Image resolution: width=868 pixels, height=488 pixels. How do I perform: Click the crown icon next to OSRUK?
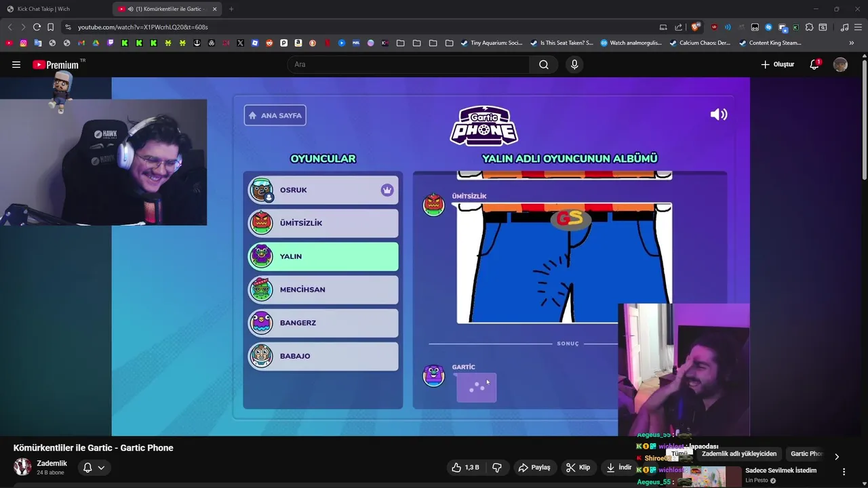[387, 190]
